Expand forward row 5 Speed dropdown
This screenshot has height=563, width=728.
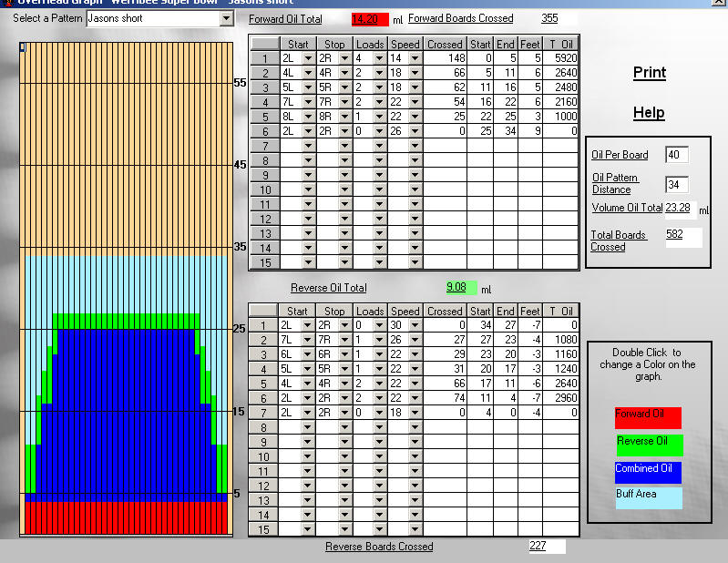pyautogui.click(x=415, y=117)
